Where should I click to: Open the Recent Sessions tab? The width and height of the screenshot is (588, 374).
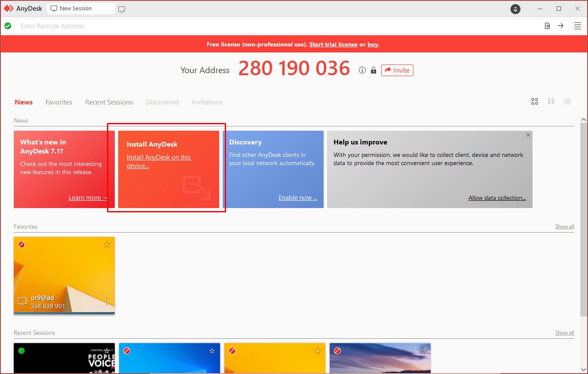tap(109, 102)
